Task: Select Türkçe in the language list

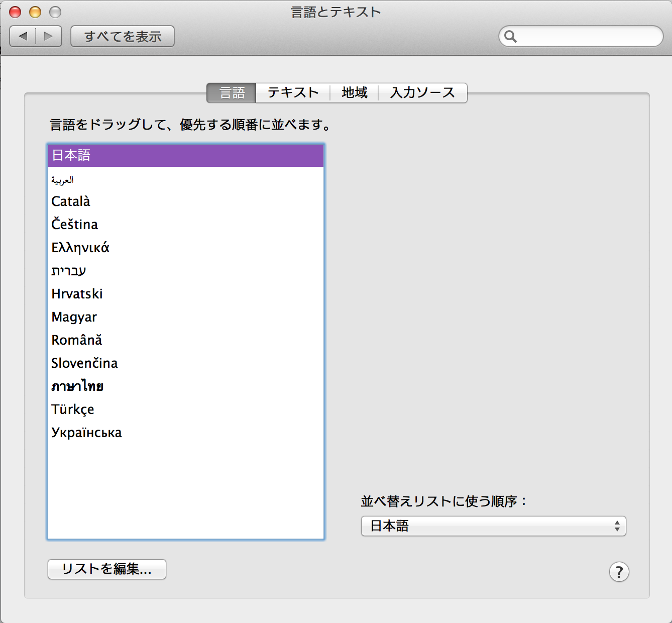Action: pos(73,409)
